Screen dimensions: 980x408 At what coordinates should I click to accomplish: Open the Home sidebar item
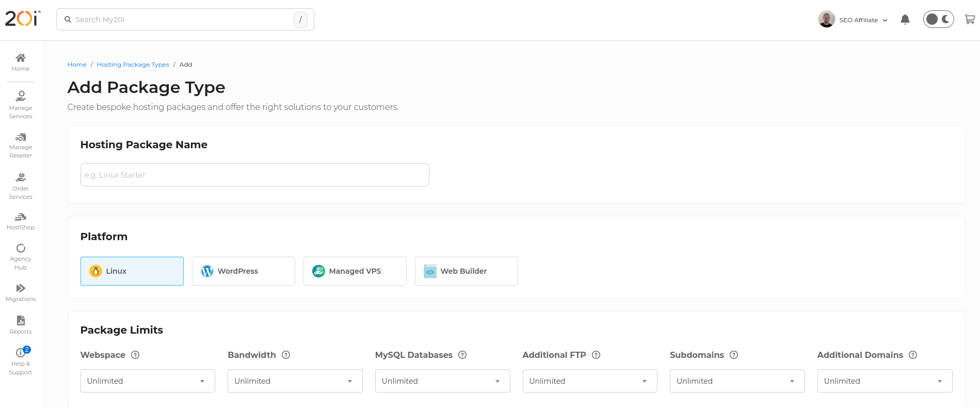click(x=21, y=62)
